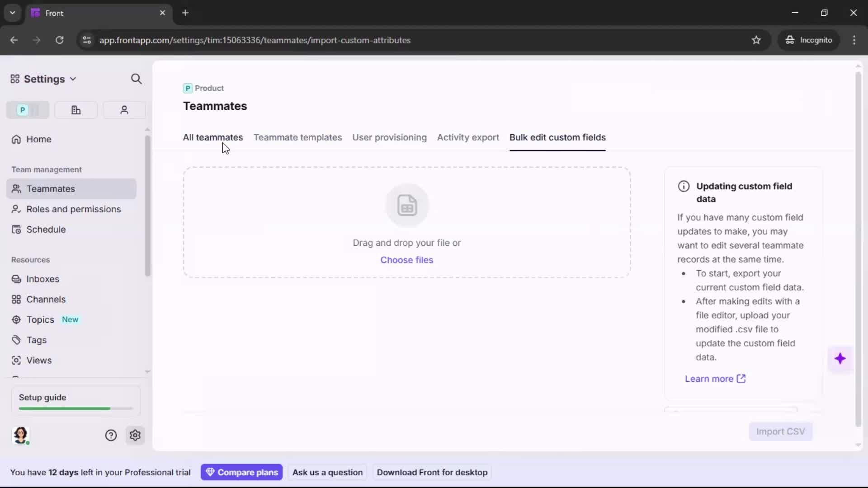Click the Setup guide progress bar
This screenshot has width=868, height=488.
tap(75, 408)
